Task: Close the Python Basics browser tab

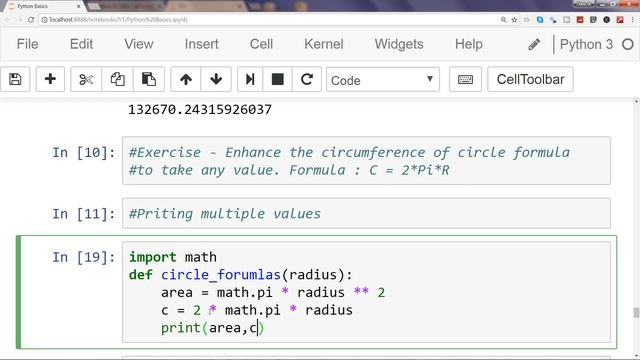Action: [78, 7]
